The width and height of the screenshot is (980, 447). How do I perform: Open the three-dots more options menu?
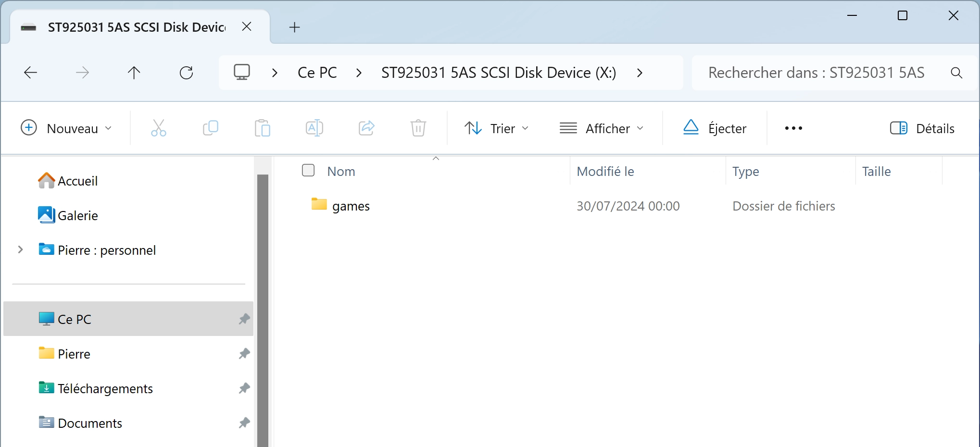pos(793,128)
